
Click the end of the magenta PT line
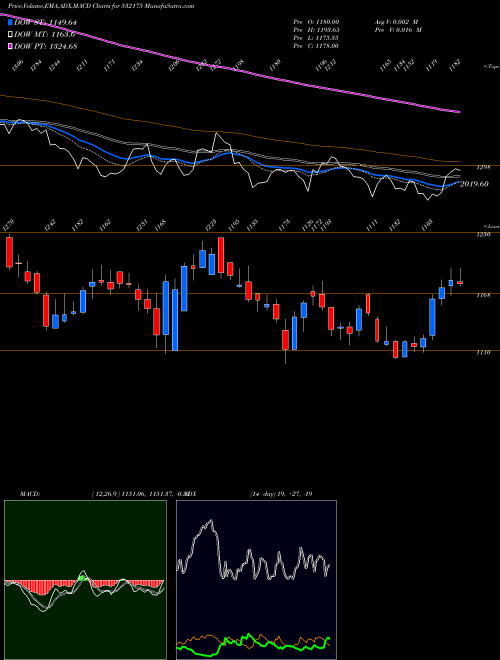coord(459,112)
